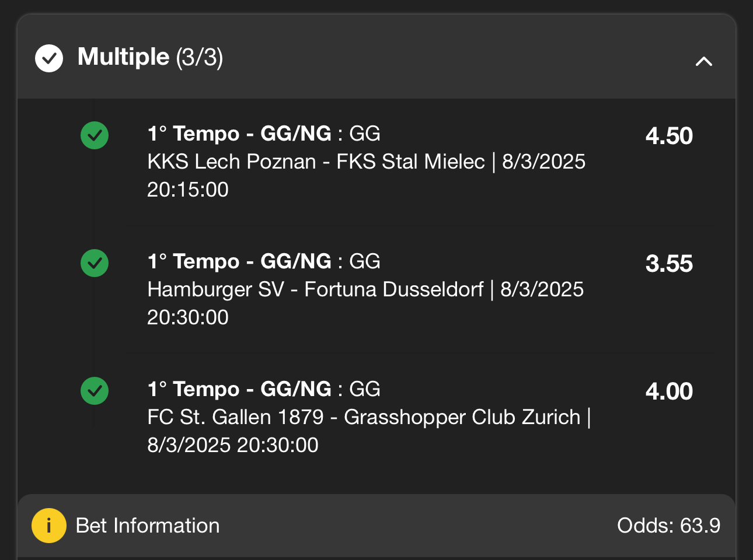The image size is (753, 560).
Task: Open KKS Lech Poznan - FKS Stal Mielec match
Action: tap(316, 162)
